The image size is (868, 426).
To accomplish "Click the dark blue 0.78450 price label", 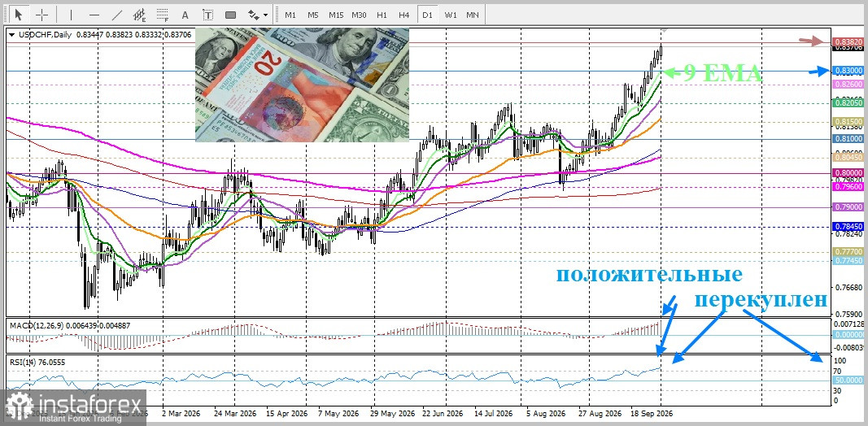I will tap(848, 226).
